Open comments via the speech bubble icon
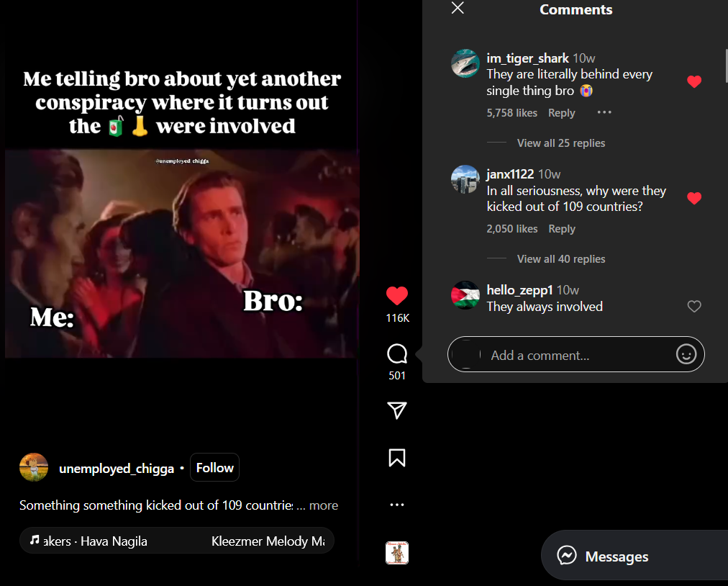 tap(397, 353)
